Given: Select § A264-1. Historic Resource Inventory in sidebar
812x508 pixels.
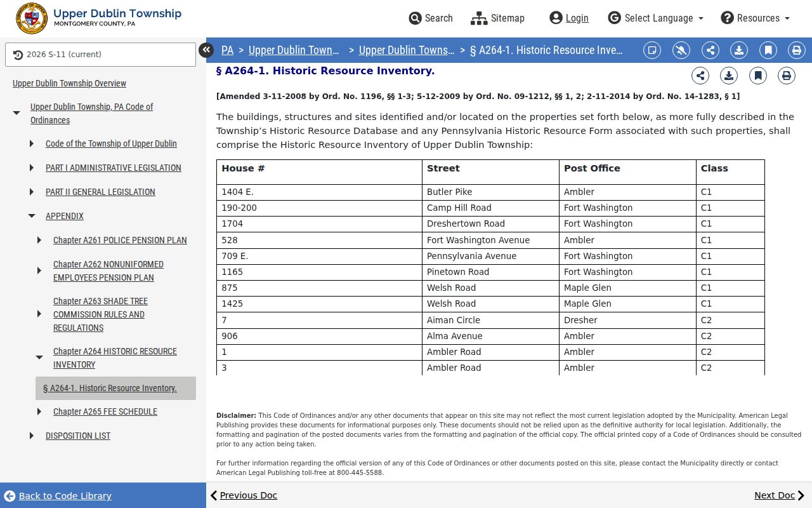Looking at the screenshot, I should click(x=115, y=388).
